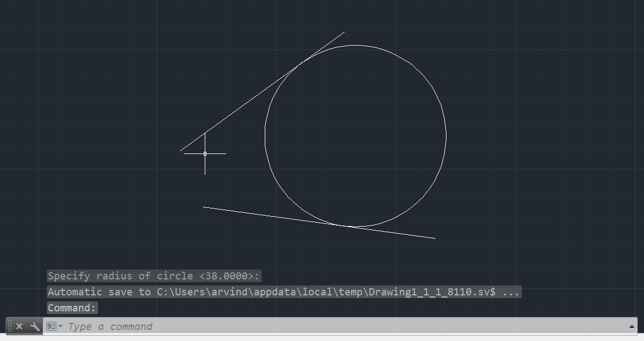644x341 pixels.
Task: Click the Specify radius of circle prompt line
Action: click(153, 276)
